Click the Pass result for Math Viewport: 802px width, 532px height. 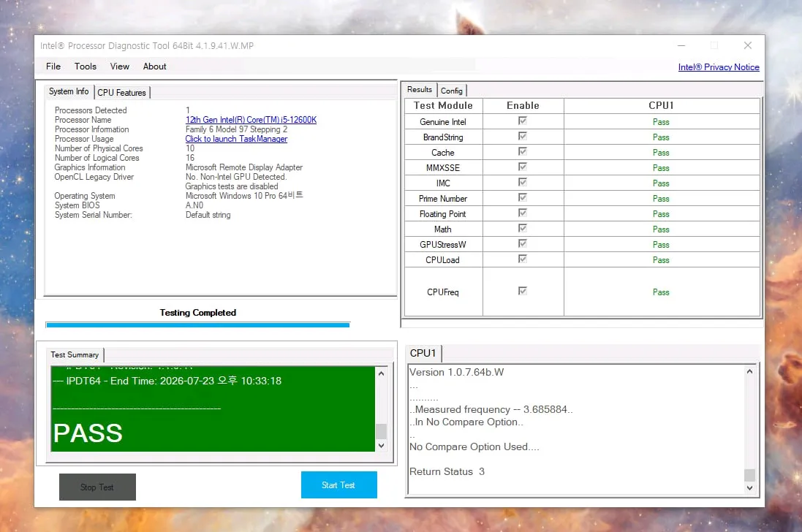(661, 229)
